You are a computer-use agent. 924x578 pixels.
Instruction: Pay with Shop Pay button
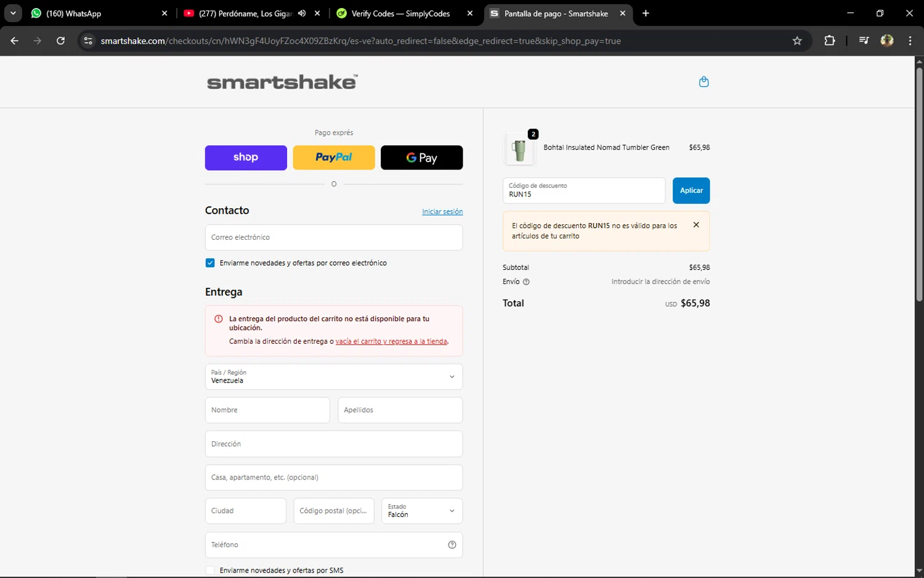(246, 158)
